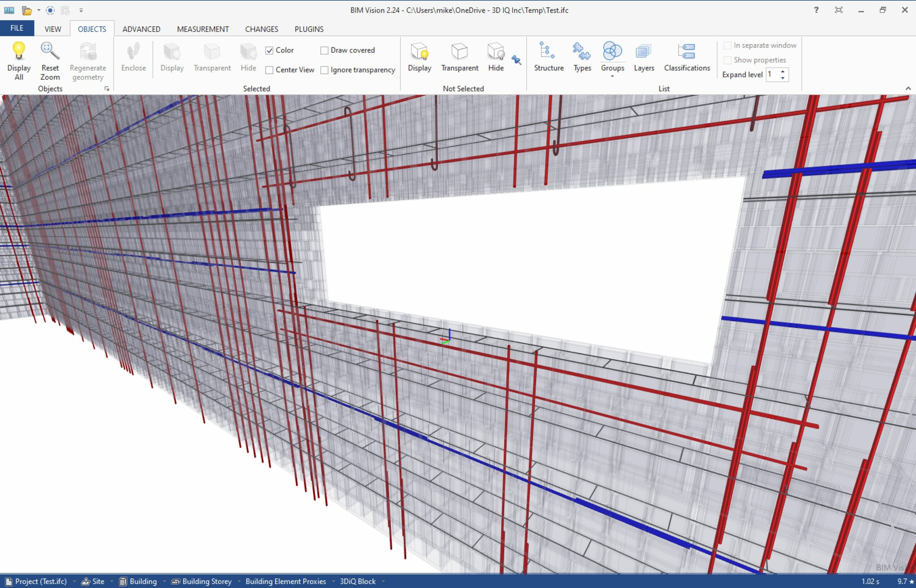Expand the Groups dropdown arrow
916x588 pixels.
point(612,77)
